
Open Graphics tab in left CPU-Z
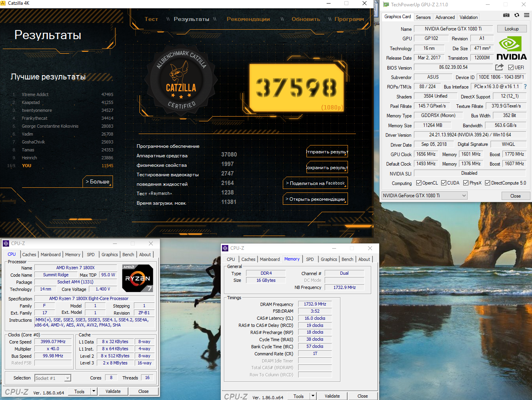point(110,255)
